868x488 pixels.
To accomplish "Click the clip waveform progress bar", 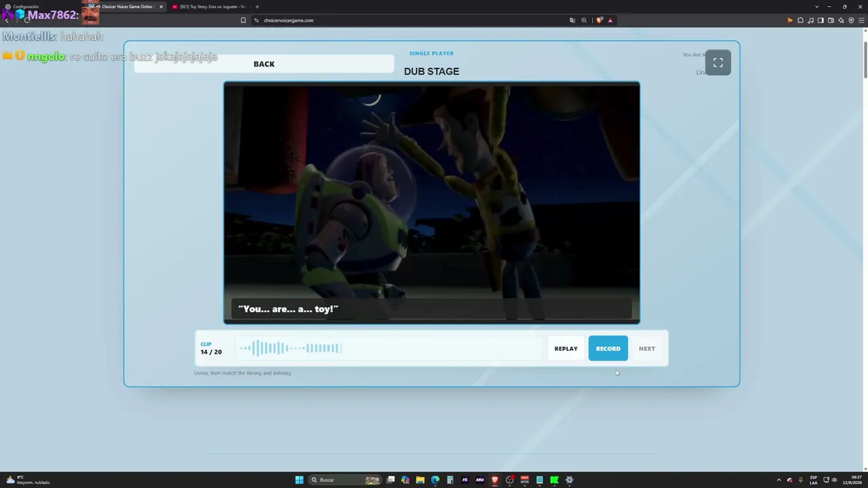I will [389, 348].
